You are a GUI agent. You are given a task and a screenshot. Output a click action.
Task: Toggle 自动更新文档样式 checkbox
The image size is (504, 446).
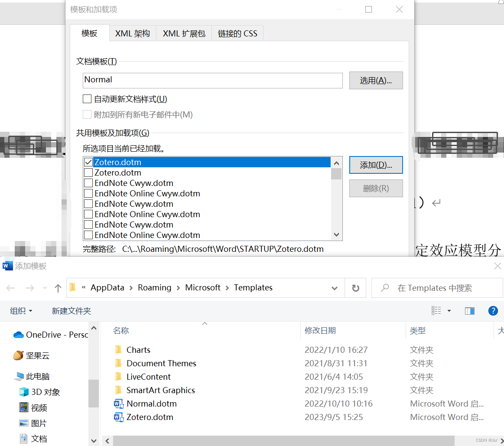(x=87, y=99)
